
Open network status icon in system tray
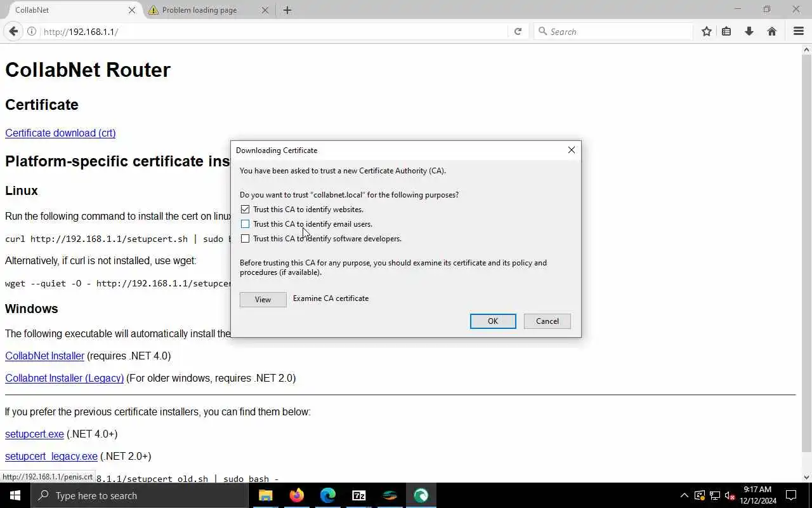coord(715,495)
